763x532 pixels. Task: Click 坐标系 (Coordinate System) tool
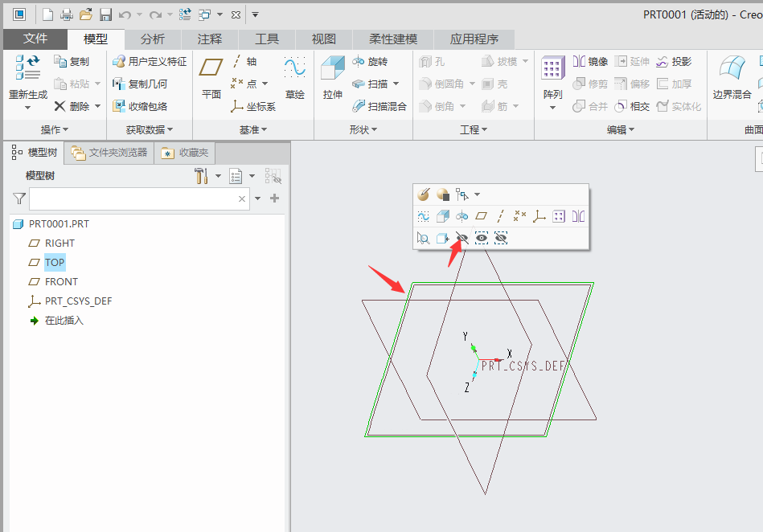253,106
